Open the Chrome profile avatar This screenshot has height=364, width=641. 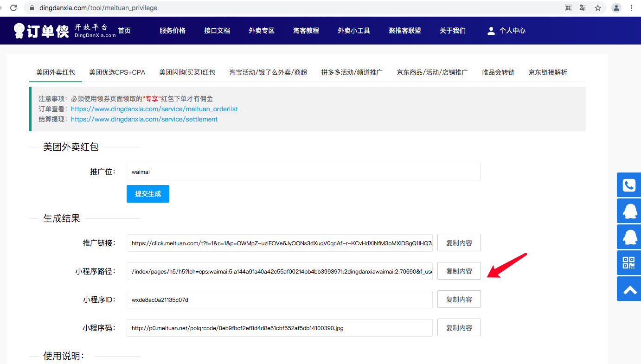coord(616,8)
